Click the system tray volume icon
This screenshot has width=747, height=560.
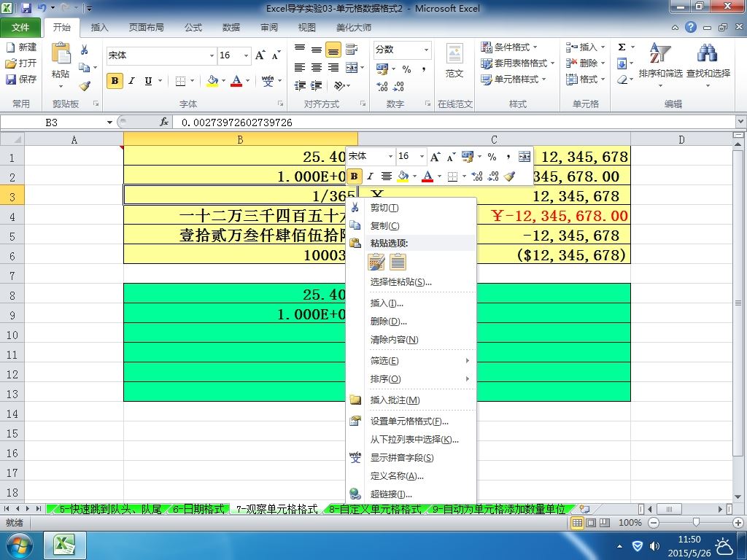coord(654,546)
